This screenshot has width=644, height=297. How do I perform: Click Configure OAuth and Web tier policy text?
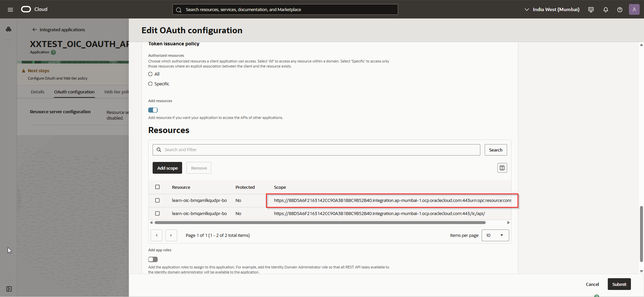coord(58,79)
